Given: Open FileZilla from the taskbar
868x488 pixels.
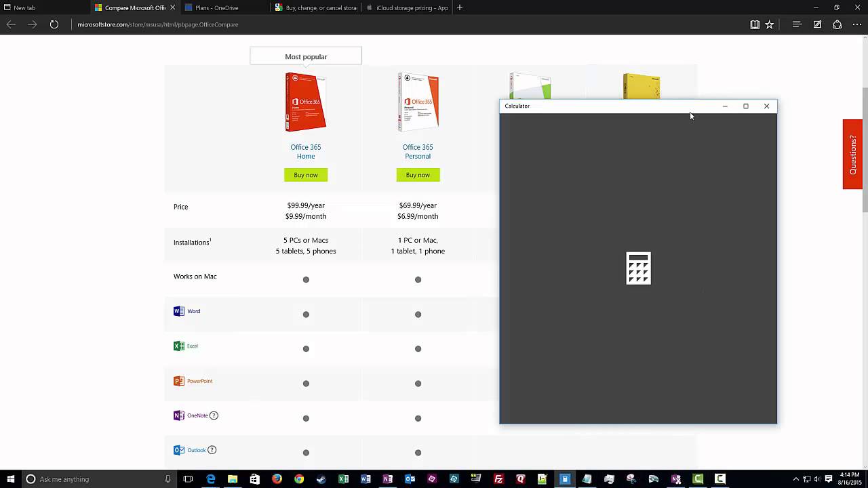Looking at the screenshot, I should coord(498,479).
